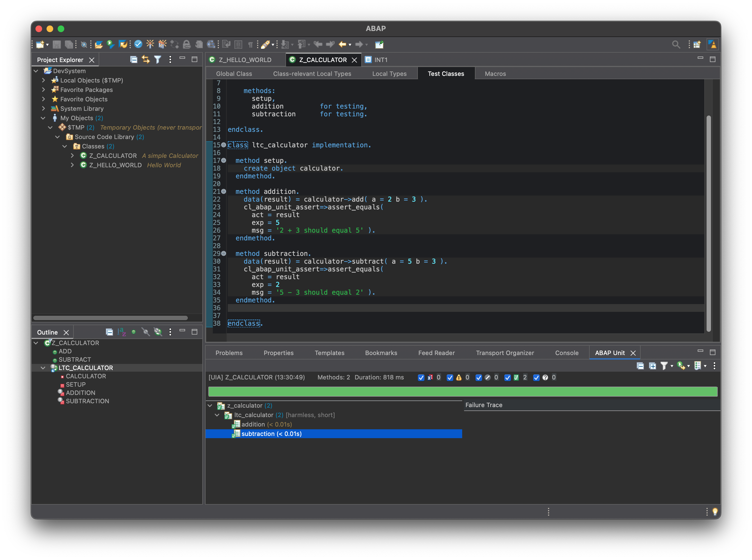Collapse ltc_calculator in ABAP Unit results
This screenshot has height=560, width=752.
(x=217, y=415)
